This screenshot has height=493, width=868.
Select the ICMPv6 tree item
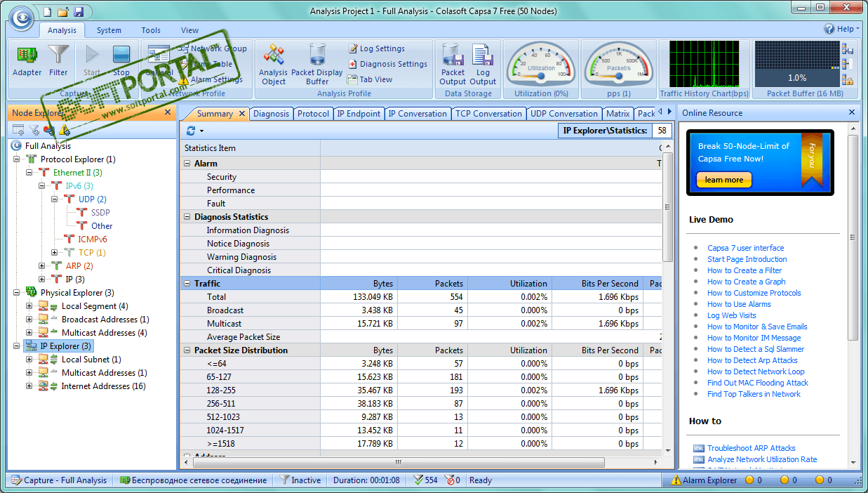[x=92, y=239]
